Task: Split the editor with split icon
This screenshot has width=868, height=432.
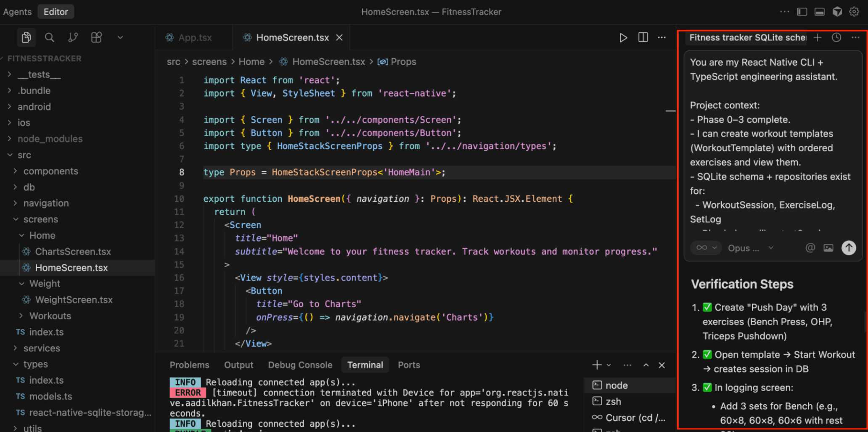Action: click(643, 38)
